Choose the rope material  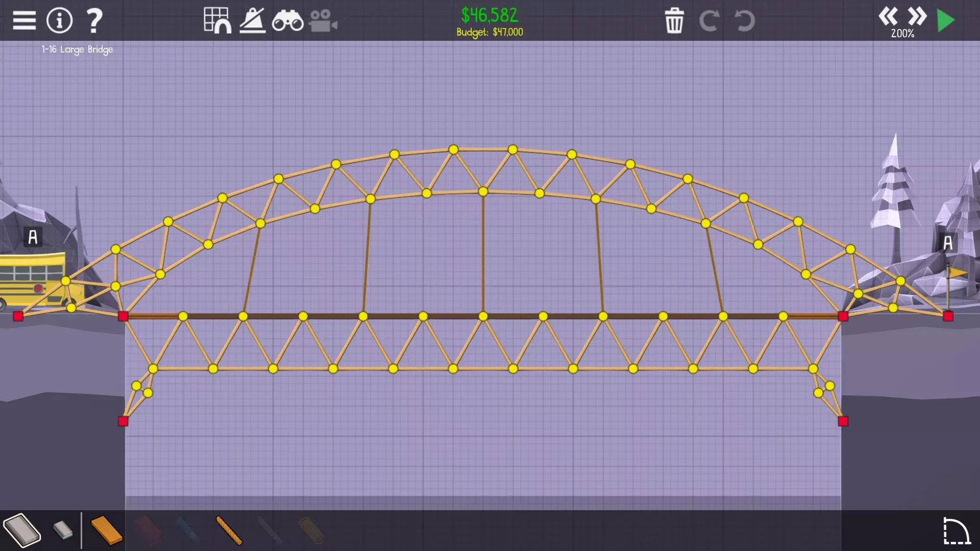[229, 530]
